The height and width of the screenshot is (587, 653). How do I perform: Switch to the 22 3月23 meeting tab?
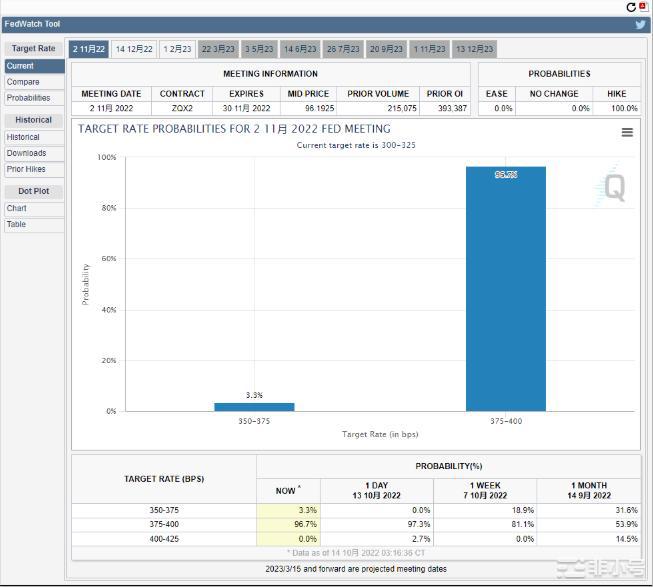[218, 49]
